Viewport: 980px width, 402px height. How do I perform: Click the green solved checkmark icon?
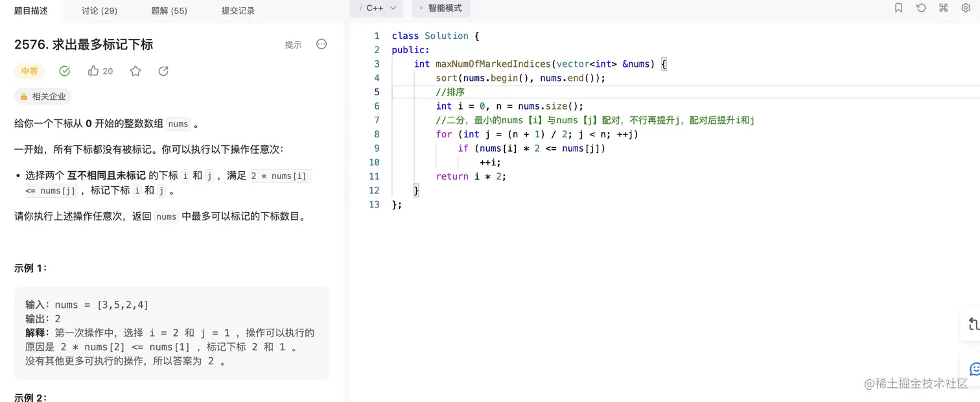click(64, 71)
